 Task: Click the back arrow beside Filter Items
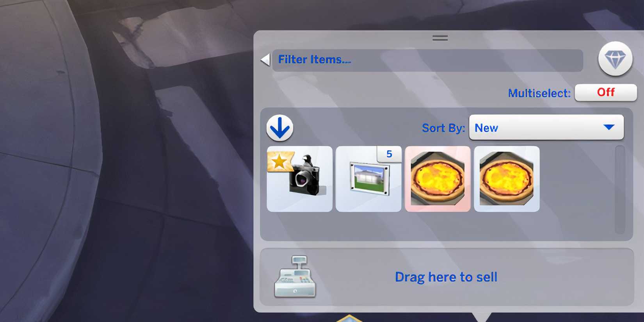tap(265, 60)
